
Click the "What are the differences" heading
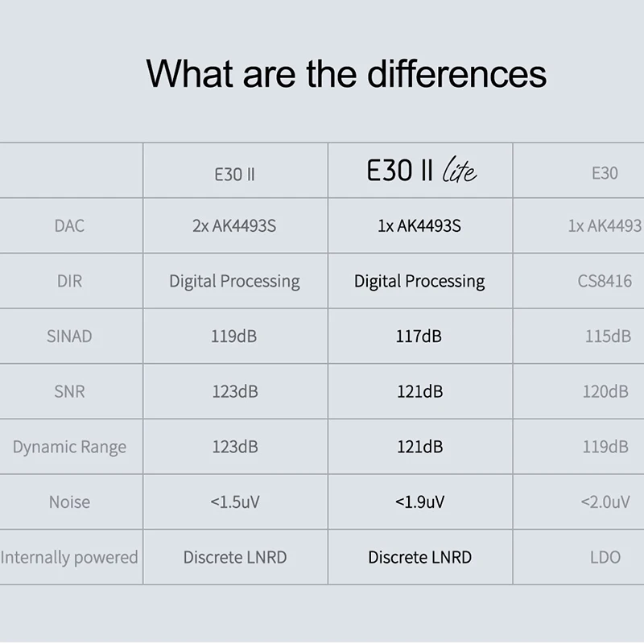[x=346, y=73]
